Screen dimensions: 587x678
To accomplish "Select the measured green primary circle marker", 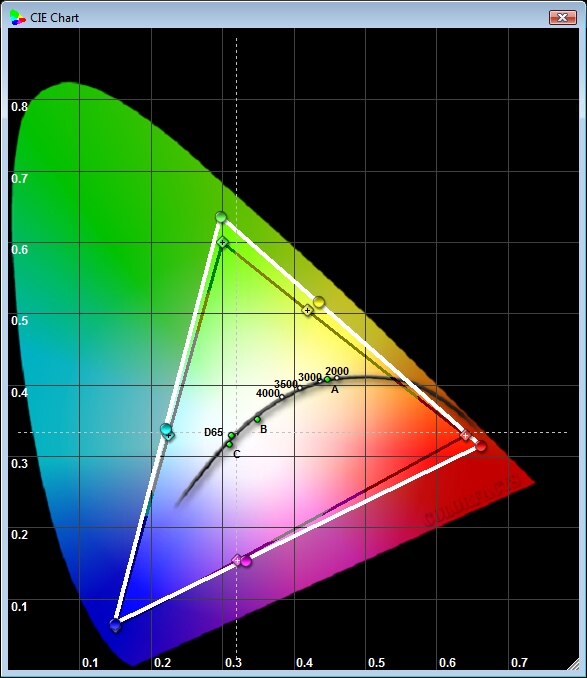I will click(x=221, y=217).
